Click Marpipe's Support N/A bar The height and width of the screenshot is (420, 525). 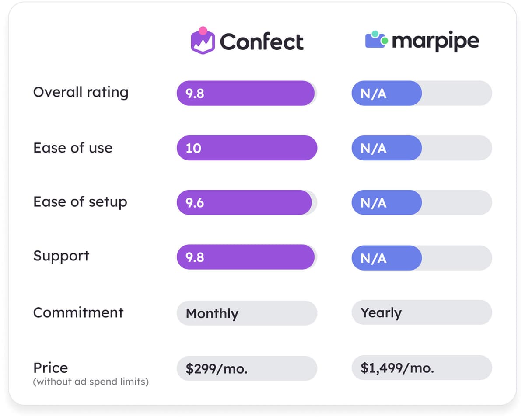click(x=387, y=258)
